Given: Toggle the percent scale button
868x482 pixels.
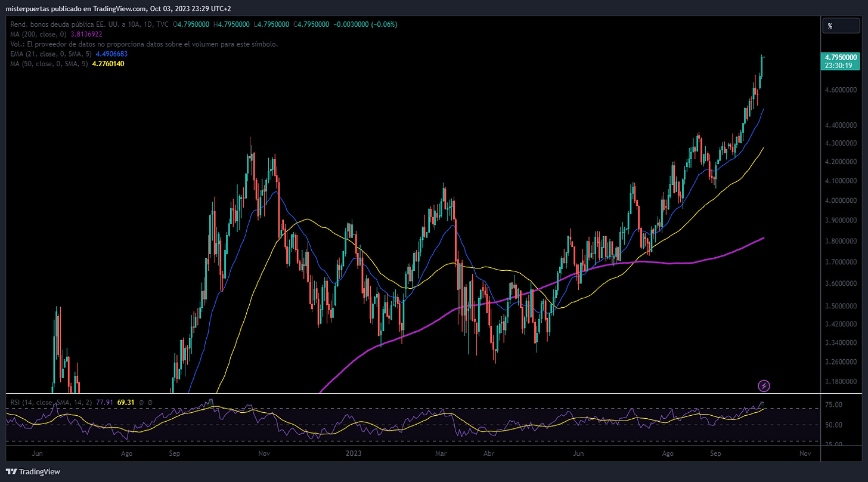Looking at the screenshot, I should click(842, 26).
